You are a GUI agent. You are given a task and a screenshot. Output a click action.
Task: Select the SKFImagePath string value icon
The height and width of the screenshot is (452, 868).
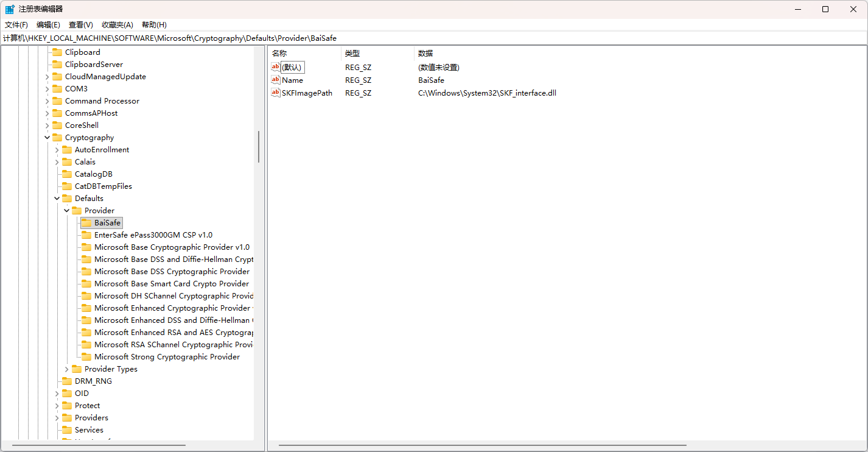point(276,93)
